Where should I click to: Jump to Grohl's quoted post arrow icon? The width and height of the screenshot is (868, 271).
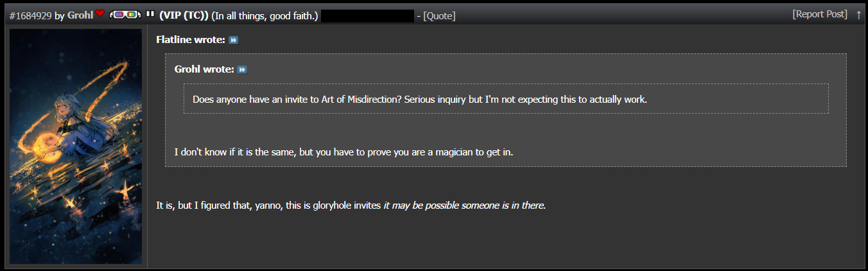[x=242, y=69]
